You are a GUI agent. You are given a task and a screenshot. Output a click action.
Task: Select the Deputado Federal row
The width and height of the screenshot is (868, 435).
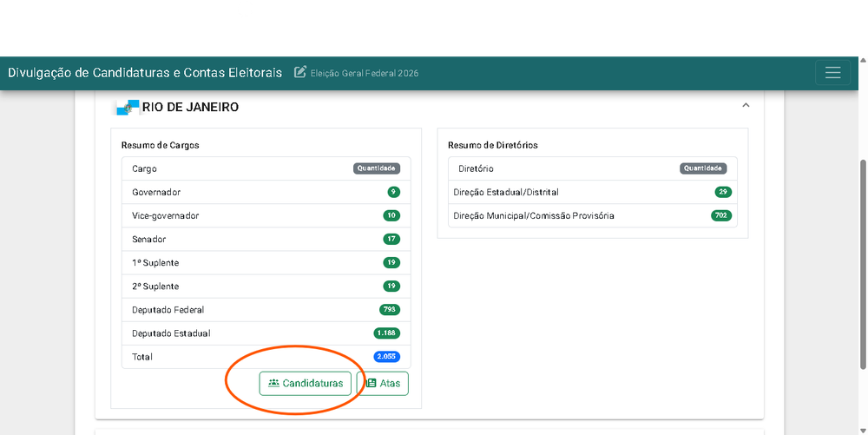pyautogui.click(x=266, y=309)
